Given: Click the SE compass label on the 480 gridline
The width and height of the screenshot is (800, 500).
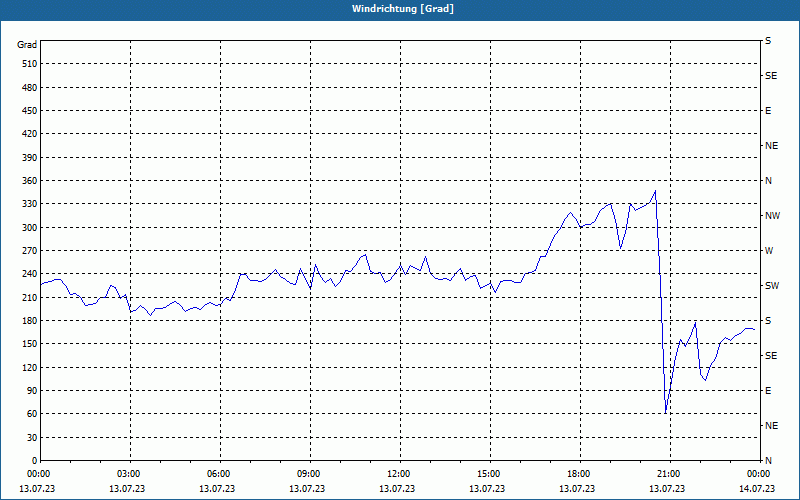Looking at the screenshot, I should click(x=771, y=76).
